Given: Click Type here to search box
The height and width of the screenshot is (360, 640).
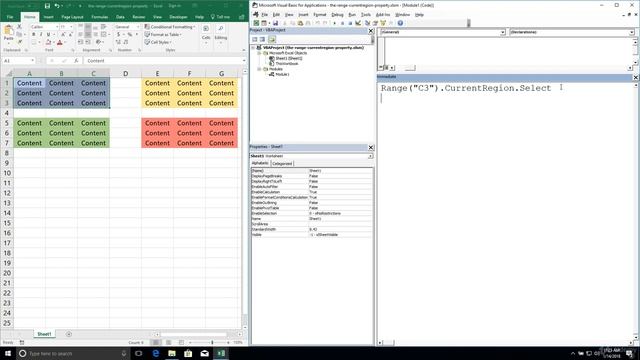Looking at the screenshot, I should pyautogui.click(x=73, y=353).
